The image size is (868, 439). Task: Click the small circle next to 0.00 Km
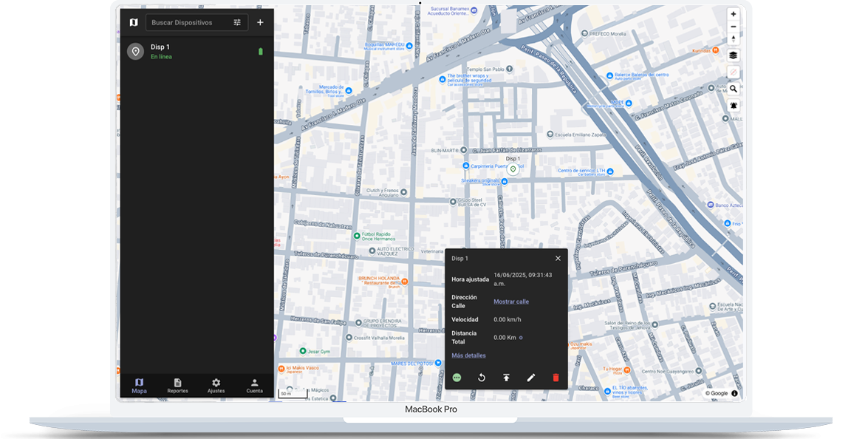pyautogui.click(x=521, y=338)
